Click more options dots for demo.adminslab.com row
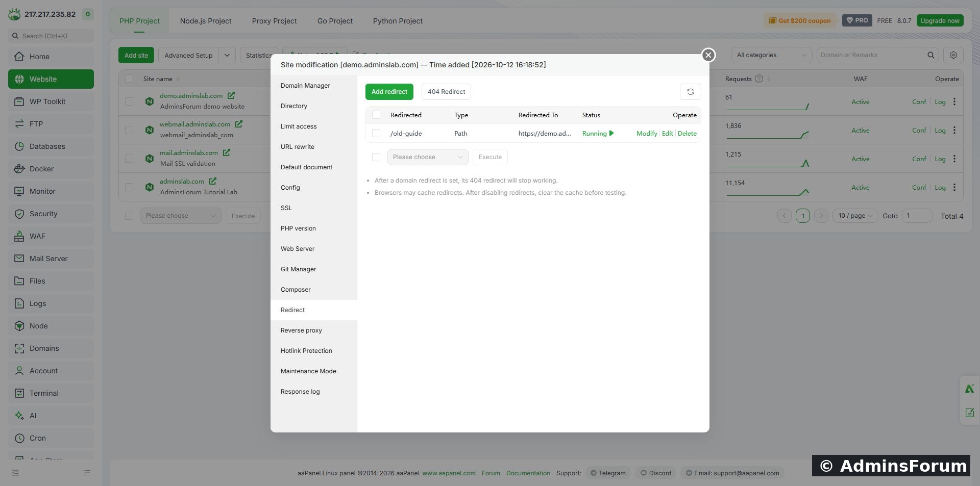980x486 pixels. click(954, 101)
